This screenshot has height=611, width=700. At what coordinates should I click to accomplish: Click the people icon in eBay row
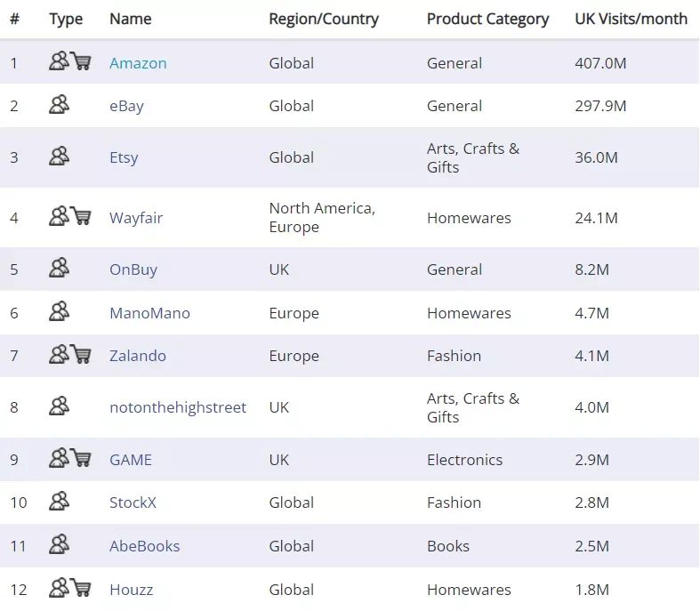coord(59,104)
